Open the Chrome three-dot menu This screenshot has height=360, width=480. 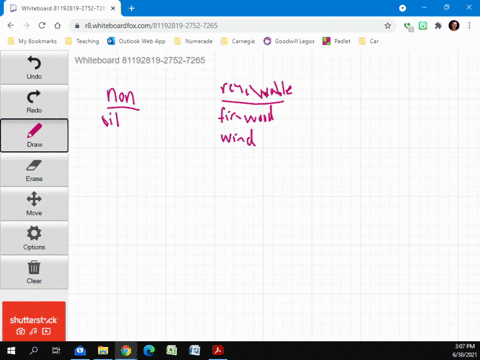coord(469,26)
